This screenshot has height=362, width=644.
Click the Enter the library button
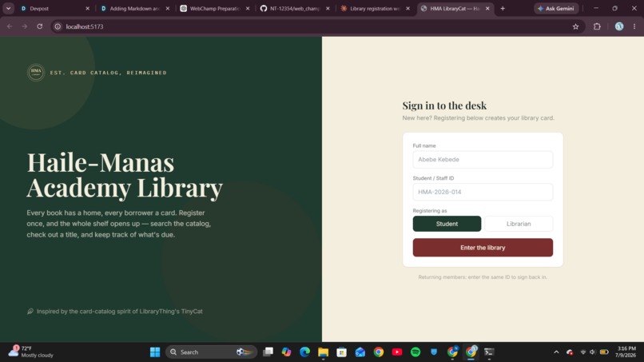[483, 248]
